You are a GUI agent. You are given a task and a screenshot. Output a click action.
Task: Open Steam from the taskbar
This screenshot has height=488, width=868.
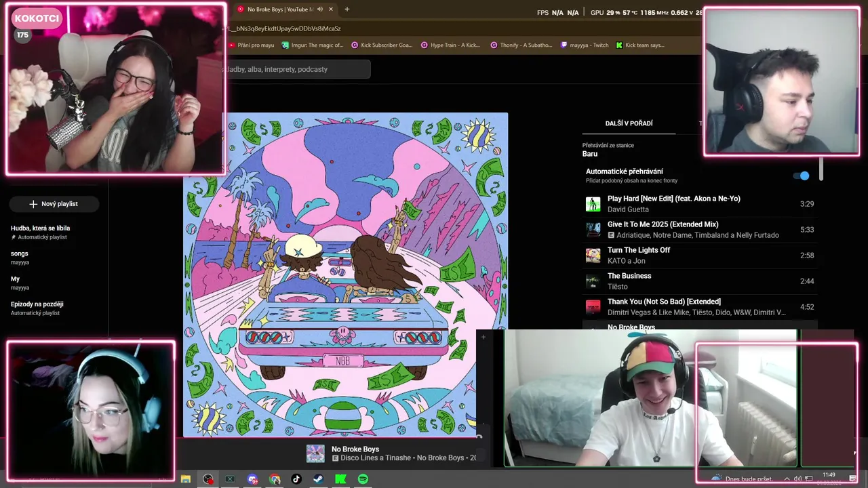[x=318, y=479]
